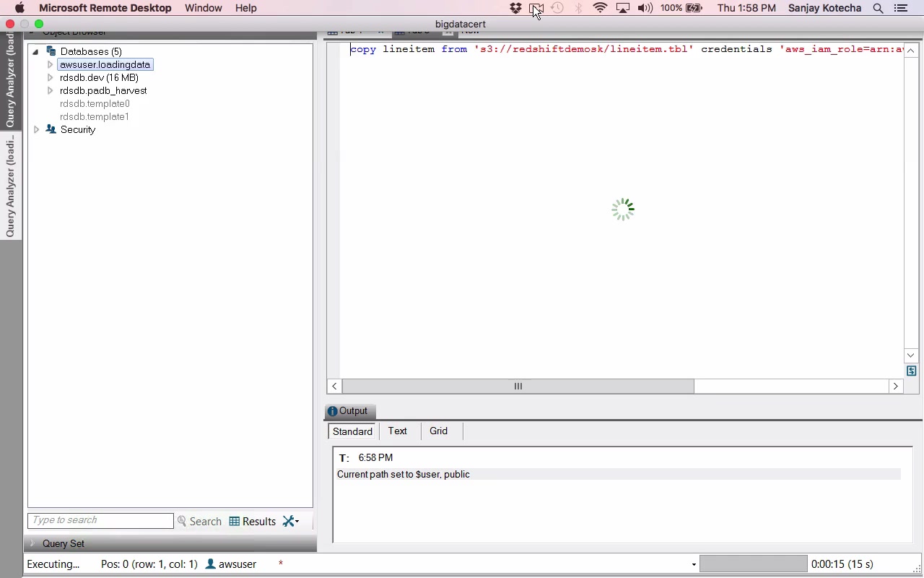Open the Wi-Fi status menu
This screenshot has width=924, height=578.
coord(600,8)
